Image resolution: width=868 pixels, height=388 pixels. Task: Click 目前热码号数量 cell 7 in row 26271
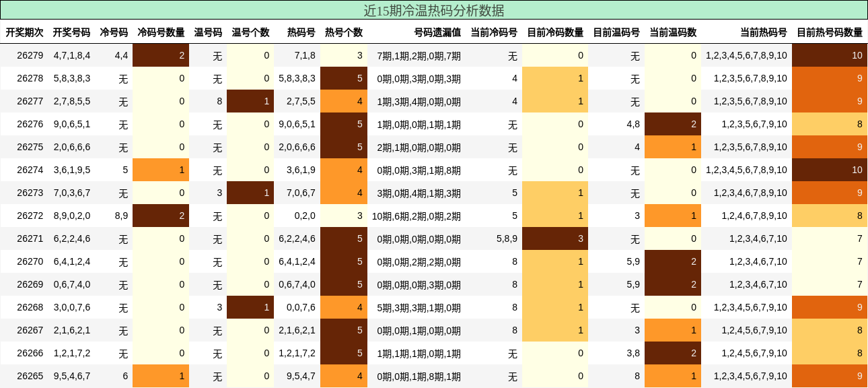(830, 238)
